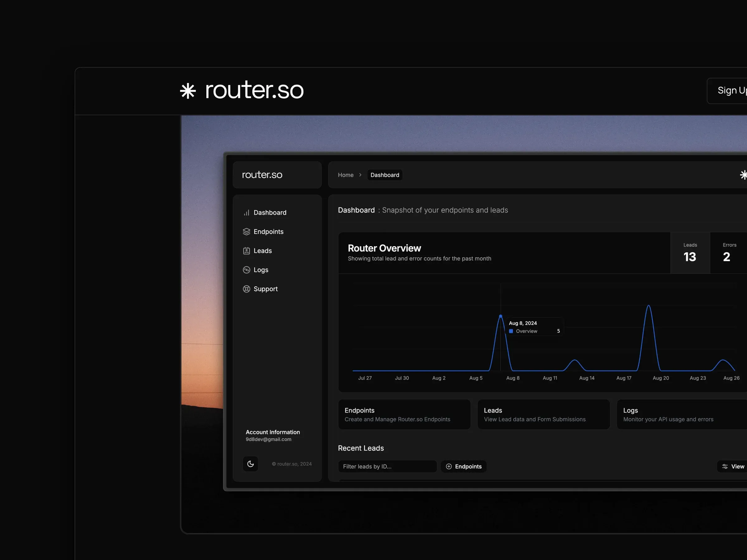Open Logs from the sidebar
Screen dimensions: 747x560
[261, 270]
